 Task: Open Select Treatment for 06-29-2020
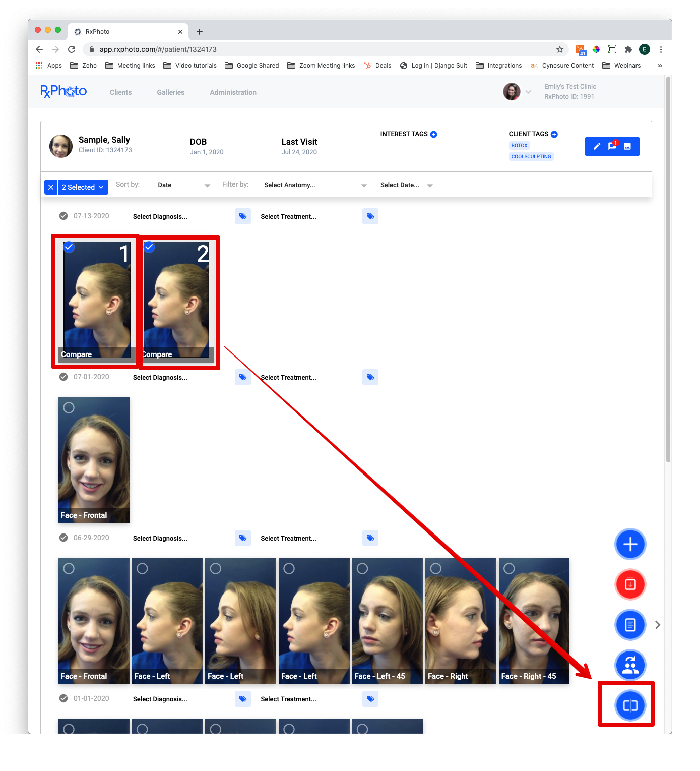coord(288,539)
